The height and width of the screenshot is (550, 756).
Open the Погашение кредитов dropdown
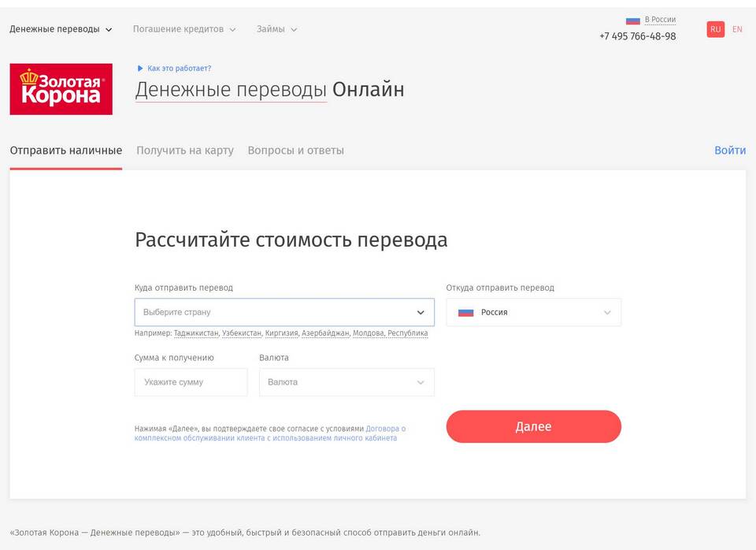click(x=183, y=29)
